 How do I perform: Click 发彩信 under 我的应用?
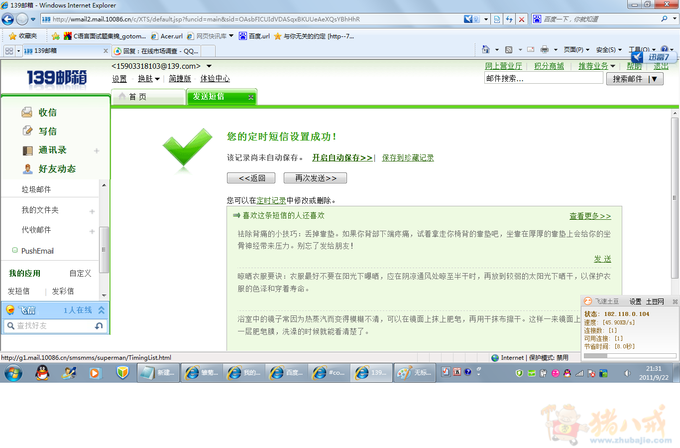tap(63, 291)
